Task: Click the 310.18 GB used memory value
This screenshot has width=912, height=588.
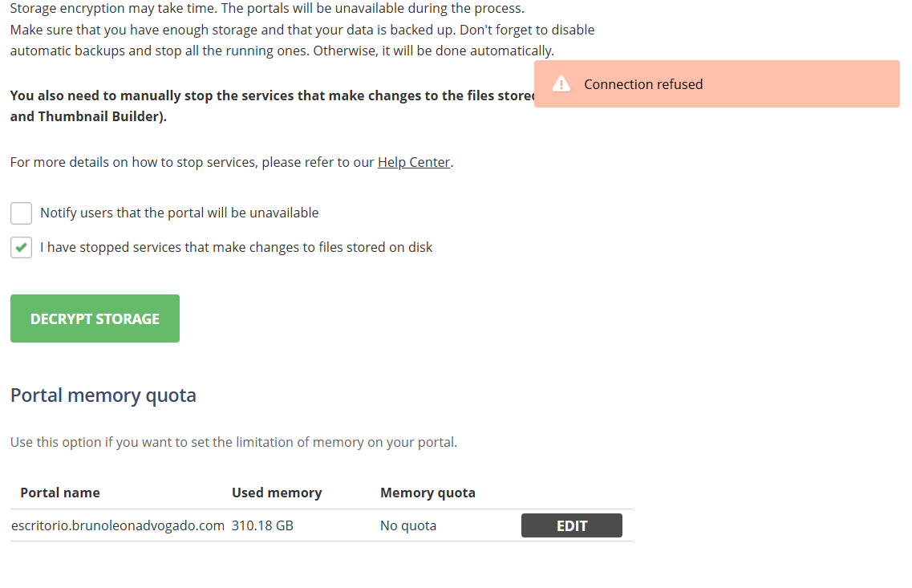Action: coord(262,526)
